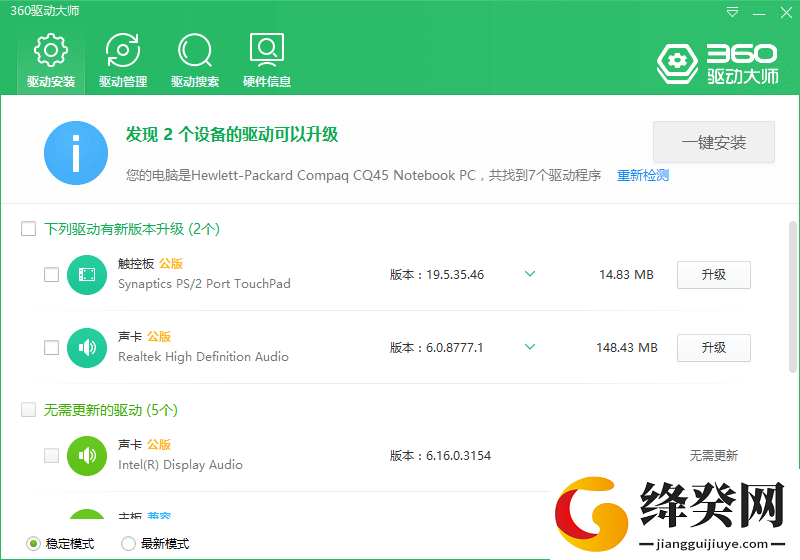Click version text 6.0.8777.1
800x560 pixels.
coord(454,348)
